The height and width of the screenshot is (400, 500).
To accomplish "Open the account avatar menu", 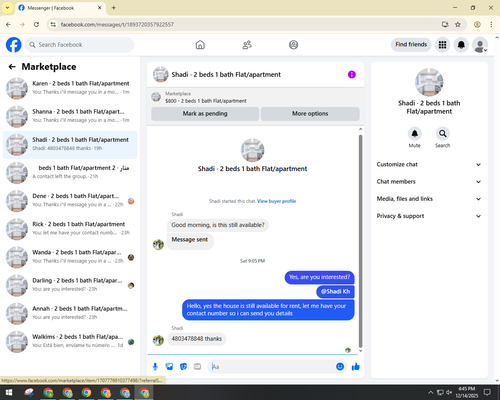I will point(480,45).
